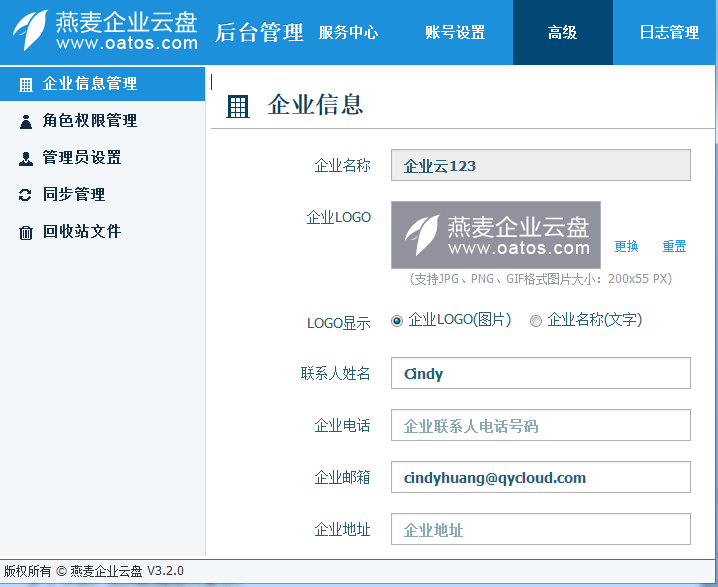Screen dimensions: 718x587
Task: Click the trash bin icon beside 回收站文件
Action: 26,232
